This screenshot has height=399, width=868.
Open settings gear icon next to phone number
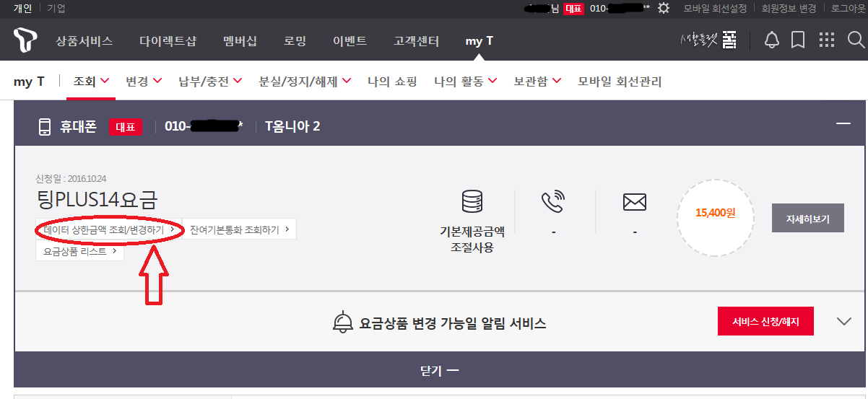(664, 8)
